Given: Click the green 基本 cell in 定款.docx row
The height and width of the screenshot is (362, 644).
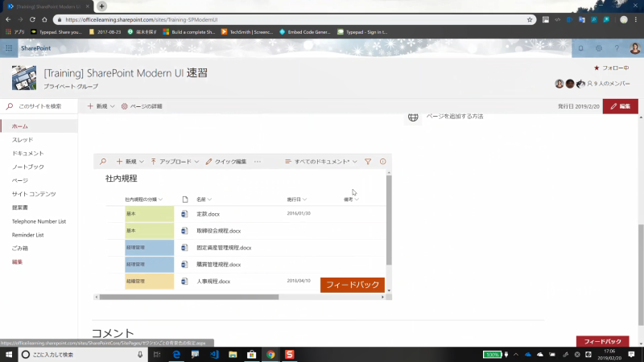Looking at the screenshot, I should pyautogui.click(x=150, y=214).
